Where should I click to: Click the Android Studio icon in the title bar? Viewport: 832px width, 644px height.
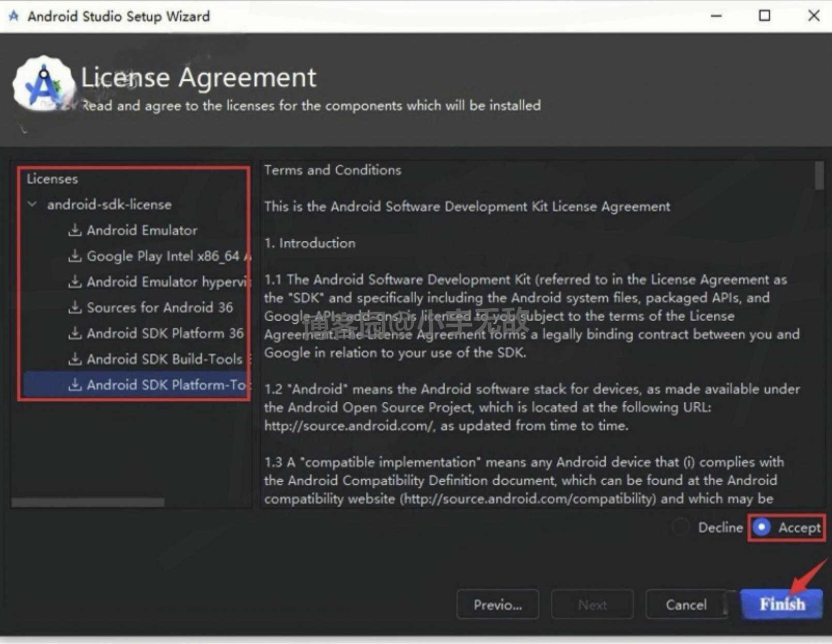pos(13,15)
